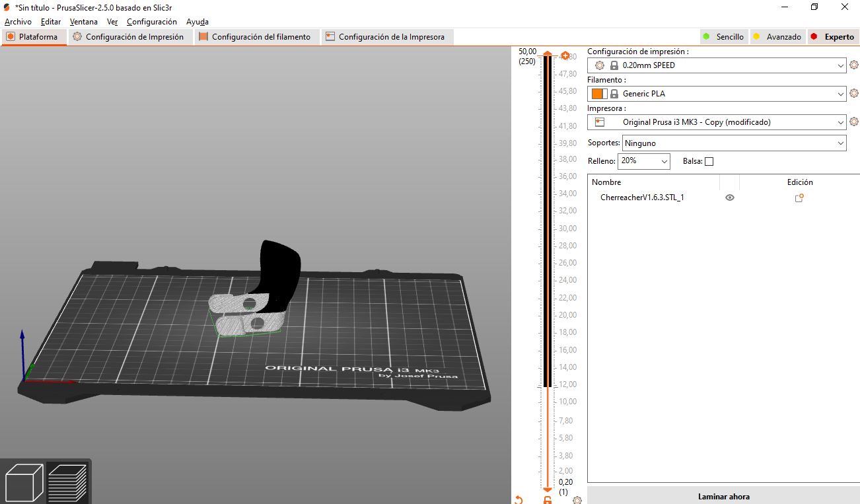Switch to Configuración de la Impresora tab

pyautogui.click(x=386, y=37)
